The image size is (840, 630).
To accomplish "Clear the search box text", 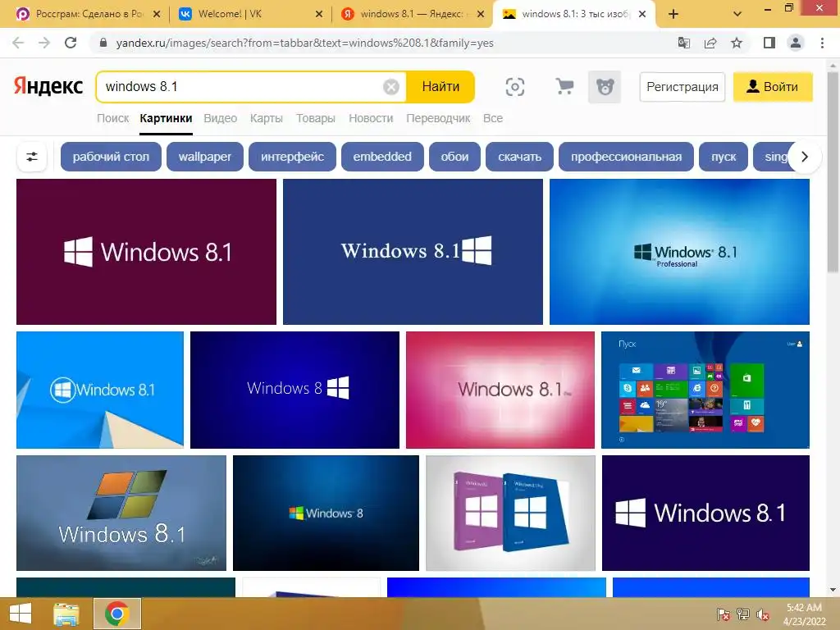I will pos(391,87).
